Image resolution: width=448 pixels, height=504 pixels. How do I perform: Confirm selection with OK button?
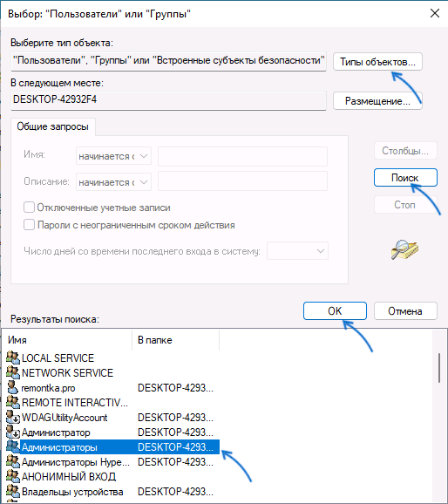[335, 310]
